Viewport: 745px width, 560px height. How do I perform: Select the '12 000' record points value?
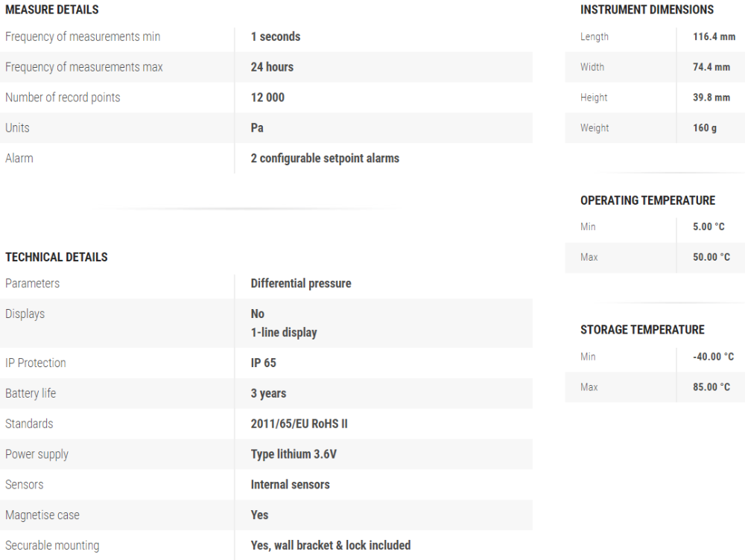267,98
